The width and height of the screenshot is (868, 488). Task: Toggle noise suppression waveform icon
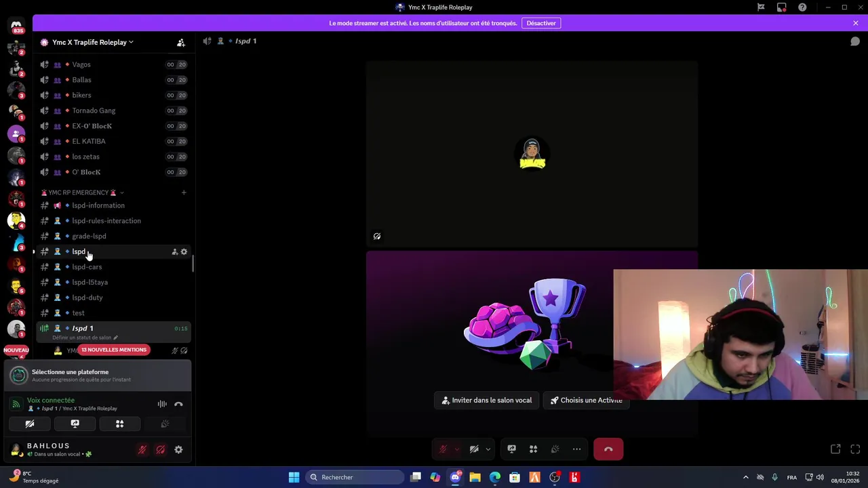[x=162, y=404]
